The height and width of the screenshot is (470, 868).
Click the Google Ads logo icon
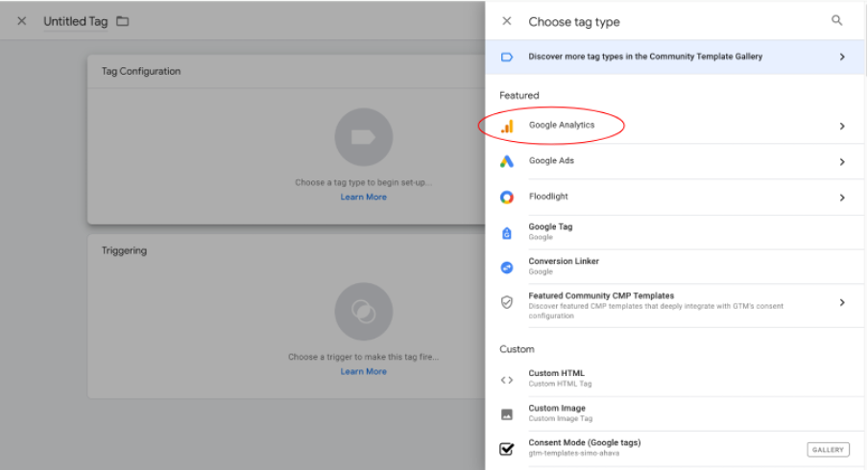[507, 161]
